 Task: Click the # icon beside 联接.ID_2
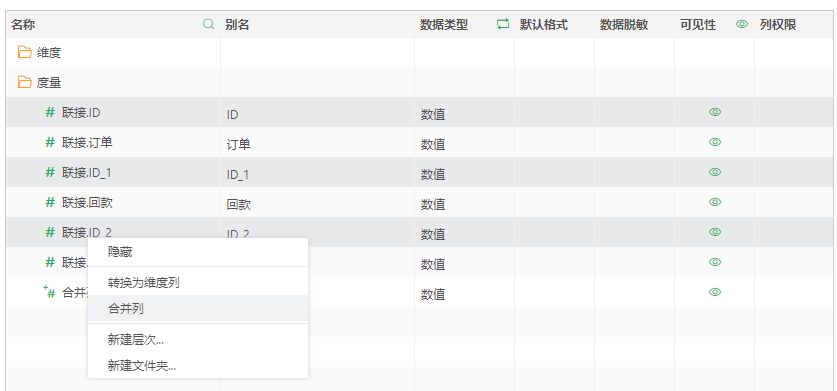tap(50, 232)
